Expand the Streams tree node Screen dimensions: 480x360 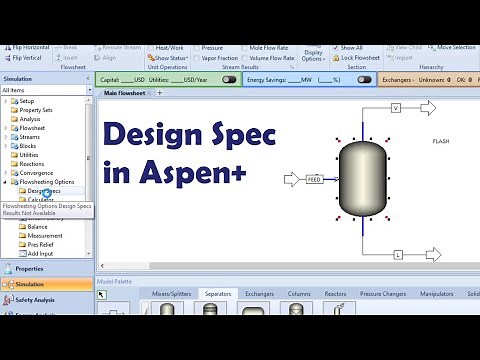tap(5, 137)
